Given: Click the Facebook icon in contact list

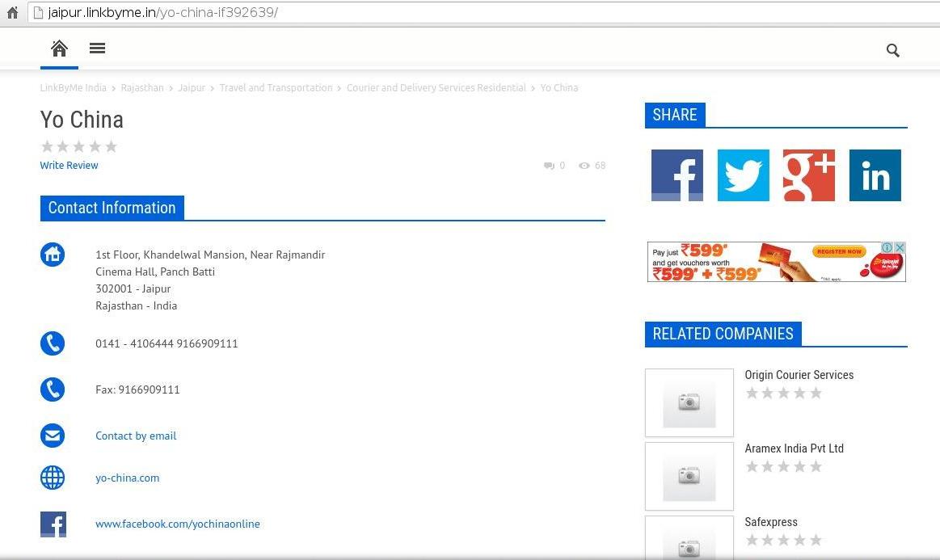Looking at the screenshot, I should point(53,524).
